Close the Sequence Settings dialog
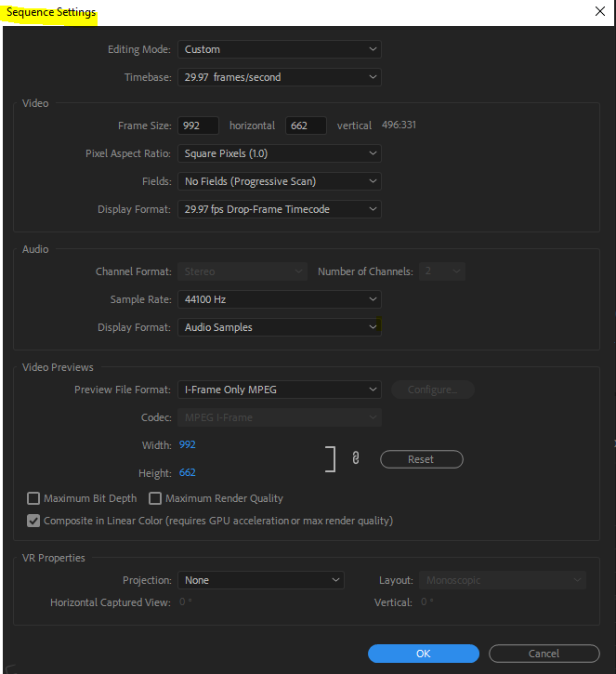The width and height of the screenshot is (616, 674). click(x=599, y=11)
